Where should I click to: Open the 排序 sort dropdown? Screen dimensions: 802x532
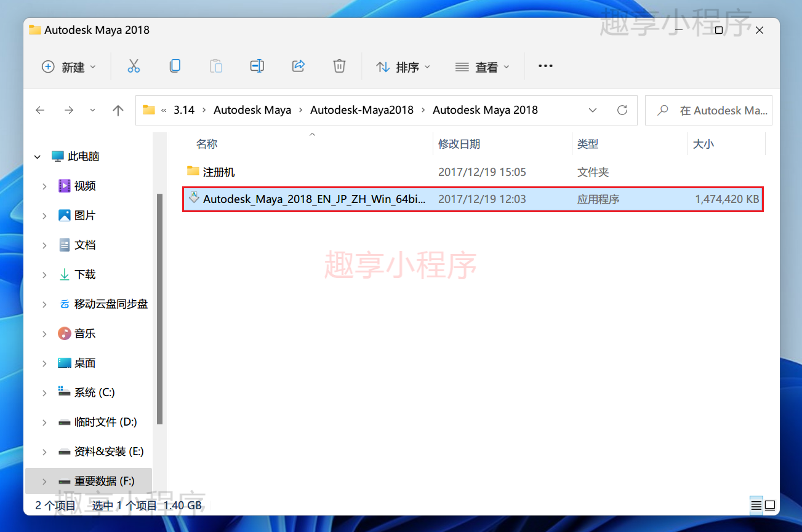(403, 66)
